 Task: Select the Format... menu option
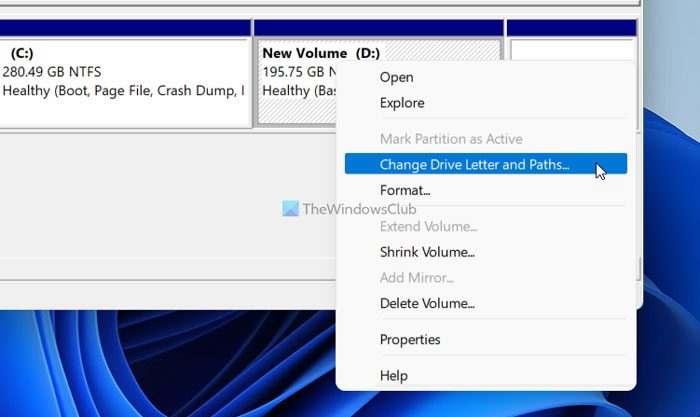click(x=486, y=191)
